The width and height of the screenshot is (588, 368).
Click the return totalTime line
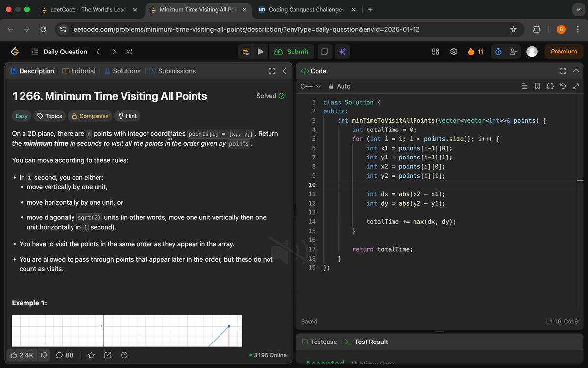pos(382,249)
